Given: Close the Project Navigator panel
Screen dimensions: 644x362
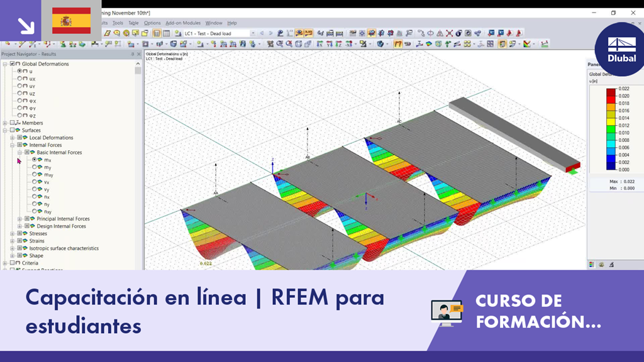Looking at the screenshot, I should pos(139,54).
